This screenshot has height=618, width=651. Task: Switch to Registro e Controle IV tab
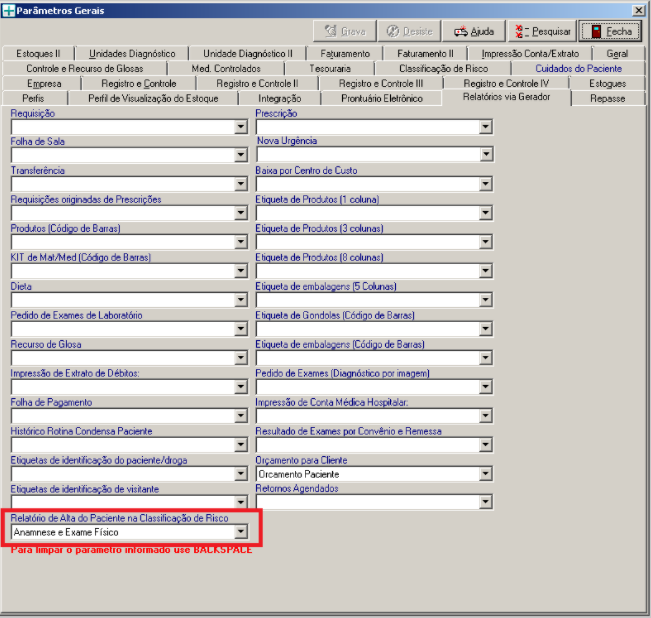pos(506,83)
